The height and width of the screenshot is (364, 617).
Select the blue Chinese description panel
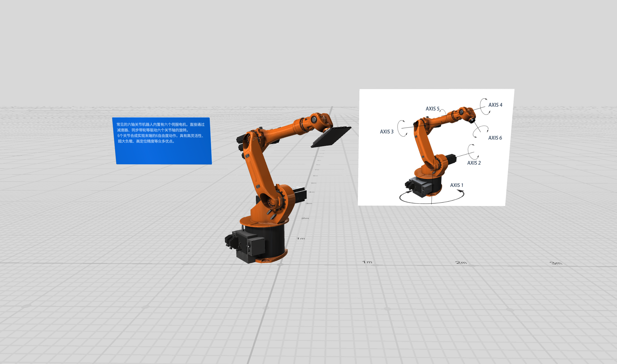(162, 141)
